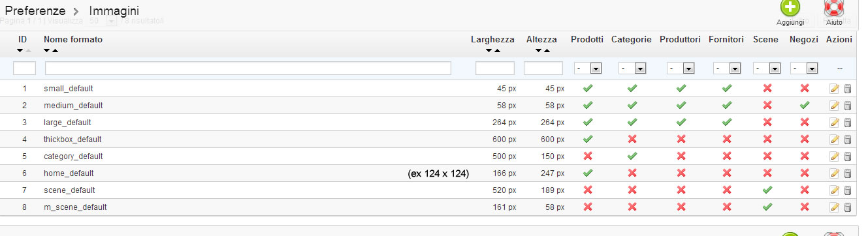Open the Aiuto lifebuoy help icon
Screen dimensions: 868x236
pyautogui.click(x=834, y=8)
